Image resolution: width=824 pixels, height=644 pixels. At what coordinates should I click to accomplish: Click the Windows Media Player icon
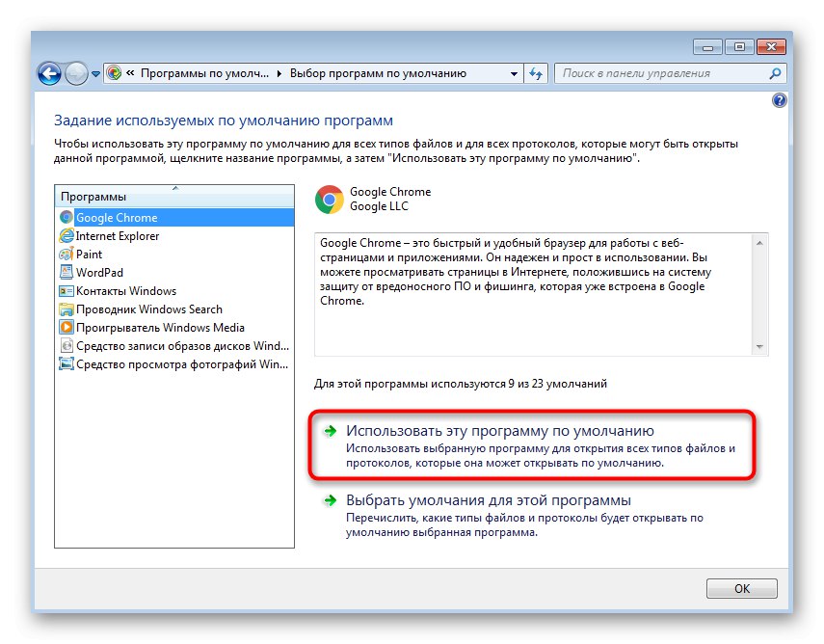[66, 327]
